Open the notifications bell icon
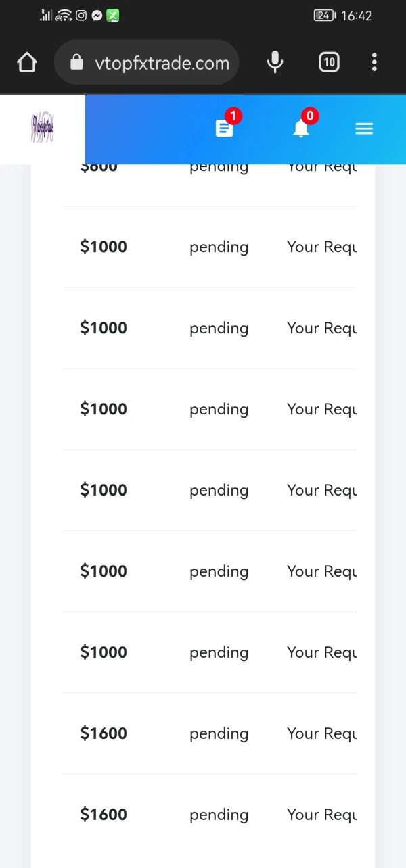This screenshot has width=406, height=868. pyautogui.click(x=301, y=128)
